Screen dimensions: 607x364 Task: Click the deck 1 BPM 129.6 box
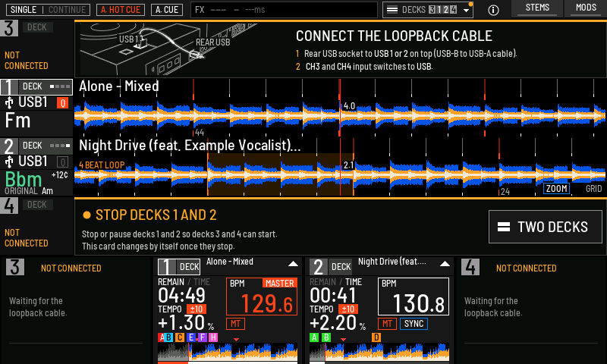pyautogui.click(x=262, y=297)
